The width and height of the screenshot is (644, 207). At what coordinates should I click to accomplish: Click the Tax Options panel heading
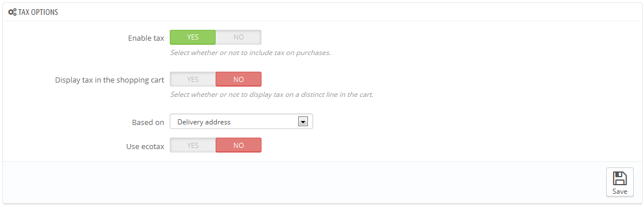[x=38, y=12]
